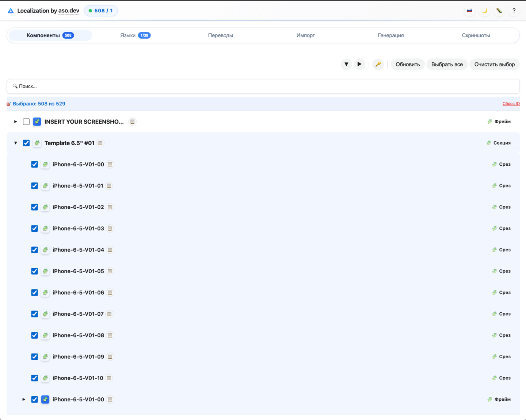Click the puzzle icon of iPhone-6-5-V01-03
The height and width of the screenshot is (420, 526).
(x=45, y=228)
